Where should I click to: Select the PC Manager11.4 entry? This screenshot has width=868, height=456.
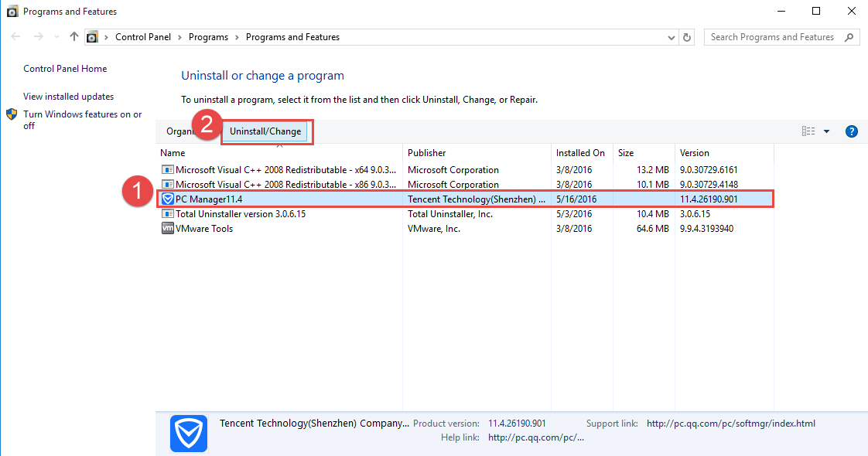465,199
